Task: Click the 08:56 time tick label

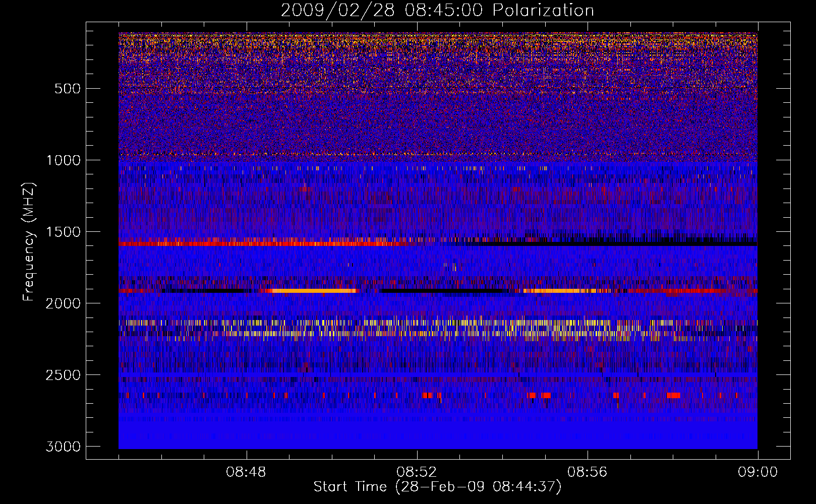Action: pos(587,473)
